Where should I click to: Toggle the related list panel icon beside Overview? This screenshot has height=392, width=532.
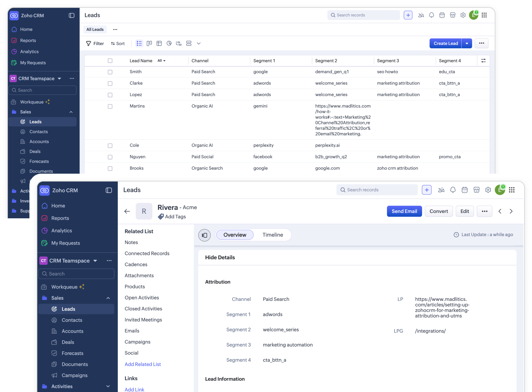204,235
